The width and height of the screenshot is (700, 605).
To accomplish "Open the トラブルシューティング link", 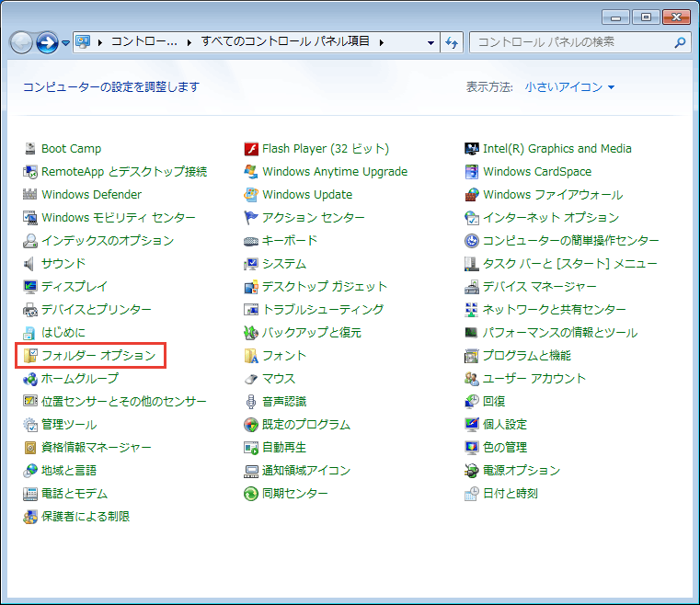I will click(323, 310).
